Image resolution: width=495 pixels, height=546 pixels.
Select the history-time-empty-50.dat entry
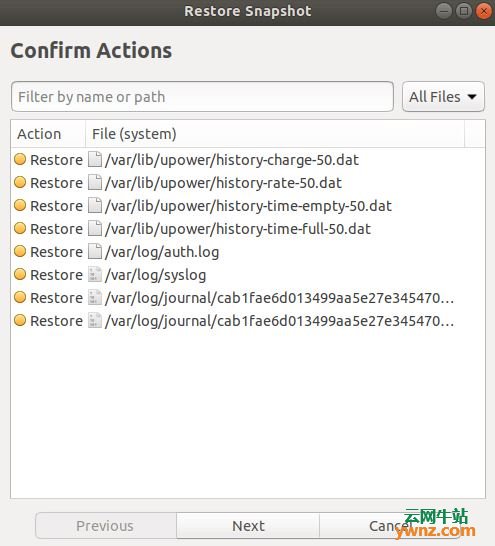[248, 206]
